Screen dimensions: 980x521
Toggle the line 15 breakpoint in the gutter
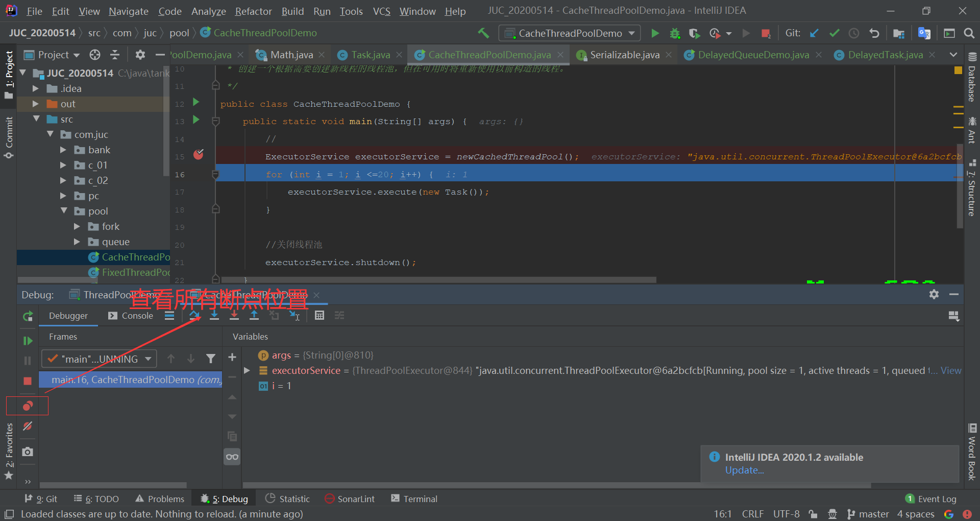[x=199, y=154]
